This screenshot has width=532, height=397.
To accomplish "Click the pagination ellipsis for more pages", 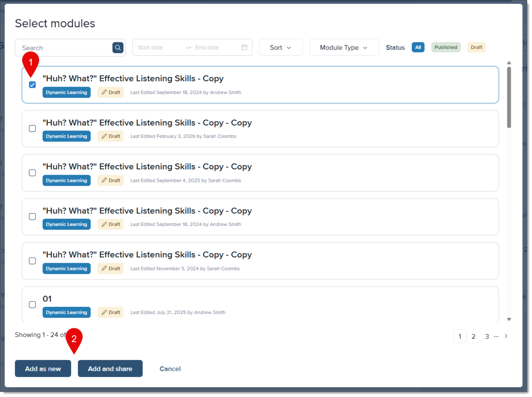I will tap(496, 336).
